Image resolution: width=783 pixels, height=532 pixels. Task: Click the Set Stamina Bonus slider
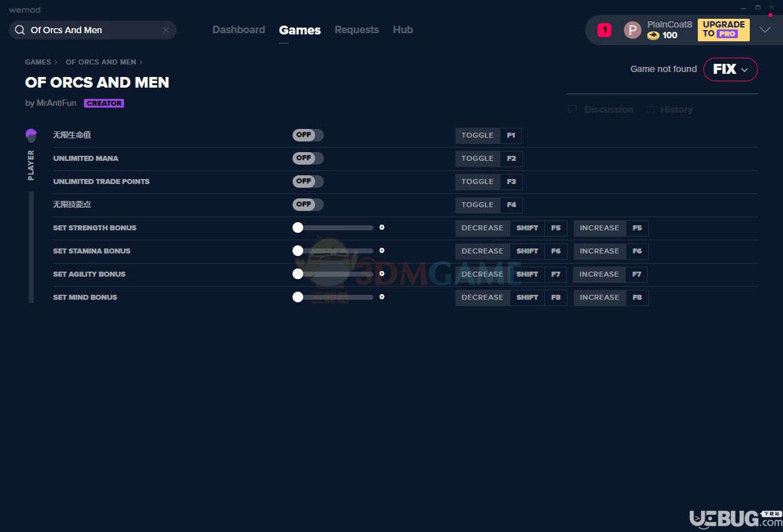pyautogui.click(x=333, y=251)
